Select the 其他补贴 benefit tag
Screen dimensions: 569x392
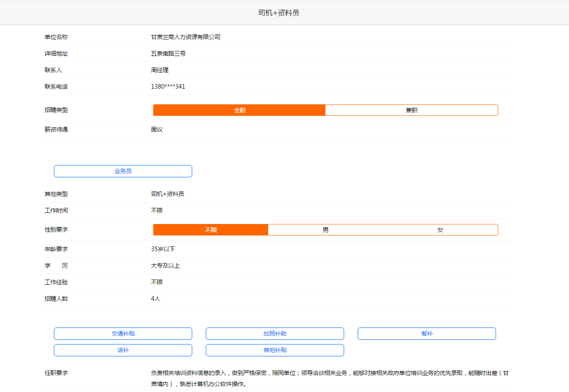[275, 350]
